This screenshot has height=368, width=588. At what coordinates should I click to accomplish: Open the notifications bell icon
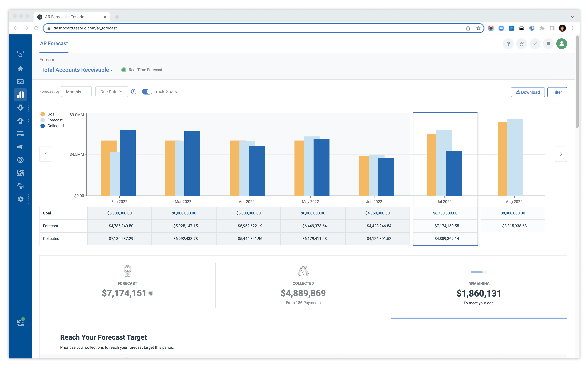point(548,44)
